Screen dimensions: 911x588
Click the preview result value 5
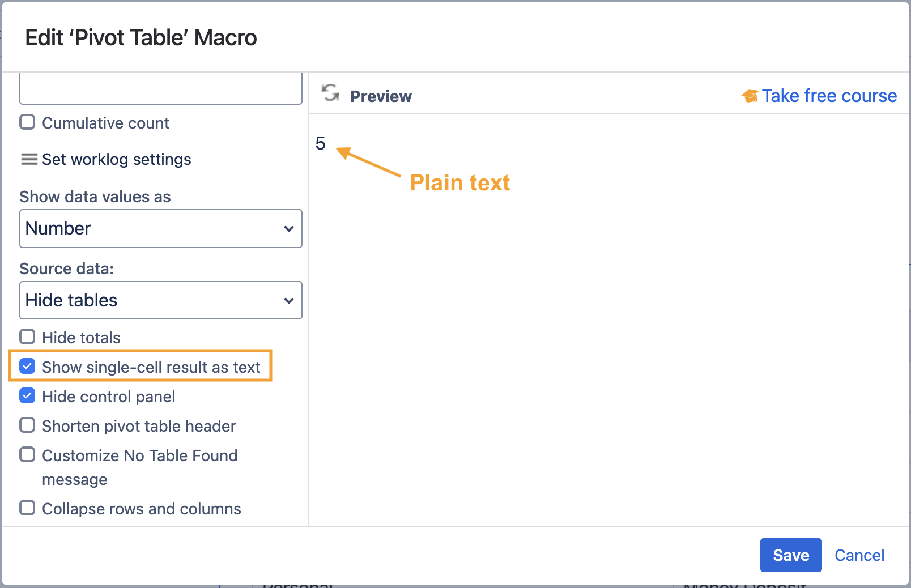coord(321,143)
